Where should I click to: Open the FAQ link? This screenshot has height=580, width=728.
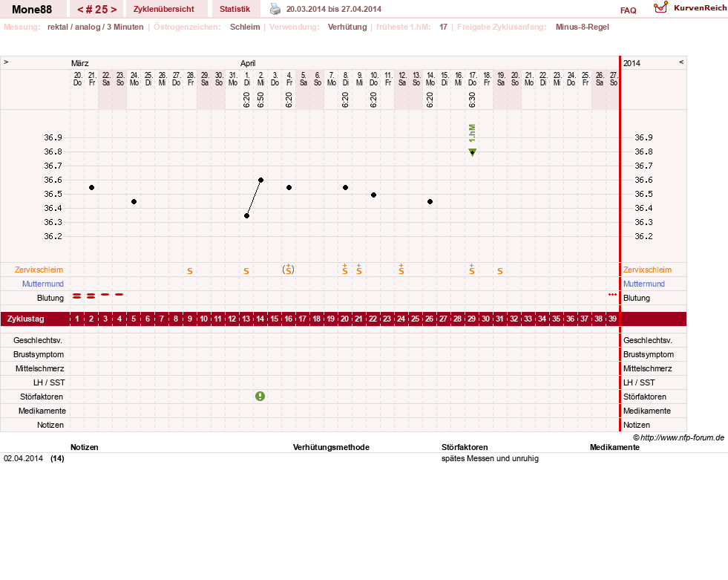pos(628,10)
